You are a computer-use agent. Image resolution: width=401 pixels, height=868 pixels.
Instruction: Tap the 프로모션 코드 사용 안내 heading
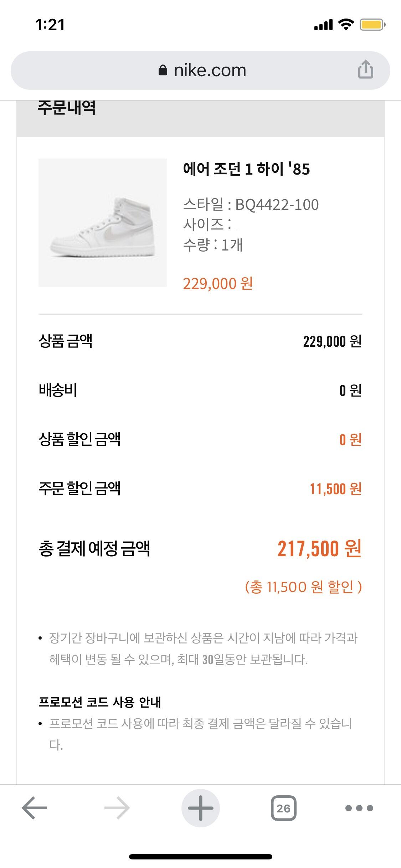click(100, 702)
